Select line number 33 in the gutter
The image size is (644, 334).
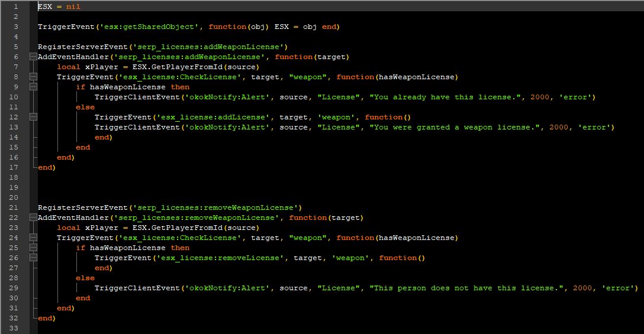14,328
